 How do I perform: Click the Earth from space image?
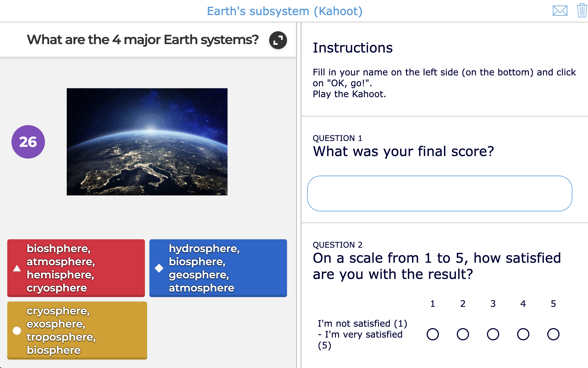point(147,141)
